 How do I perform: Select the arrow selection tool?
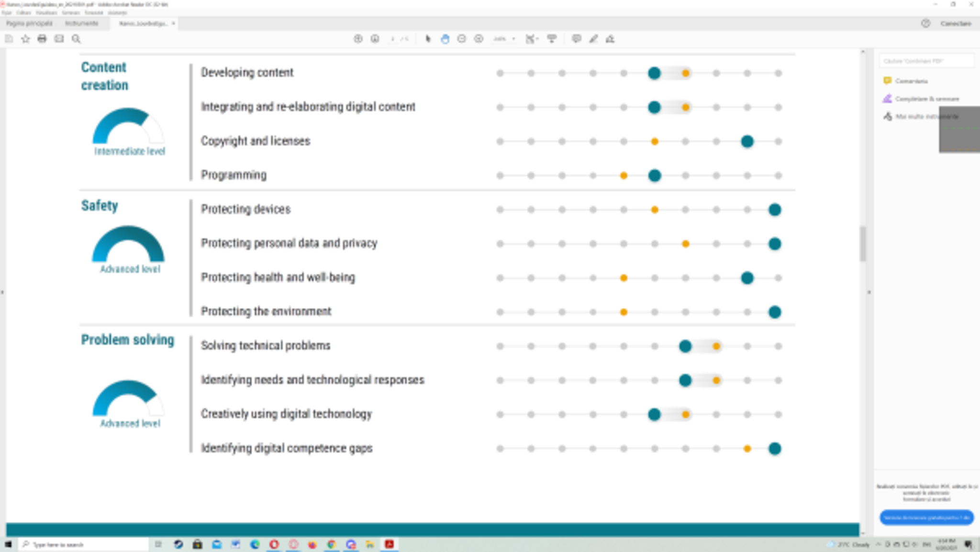point(428,39)
